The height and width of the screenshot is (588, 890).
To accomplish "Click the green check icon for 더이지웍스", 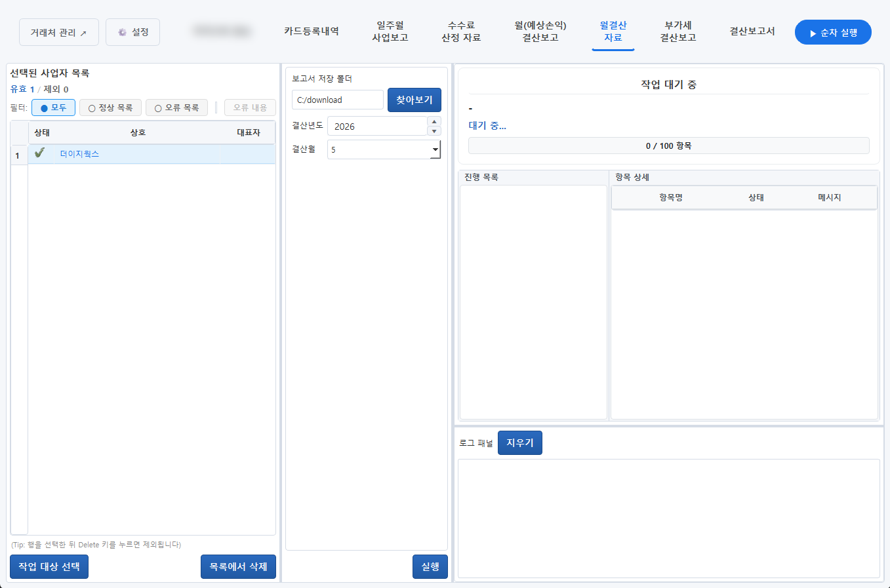I will (39, 153).
